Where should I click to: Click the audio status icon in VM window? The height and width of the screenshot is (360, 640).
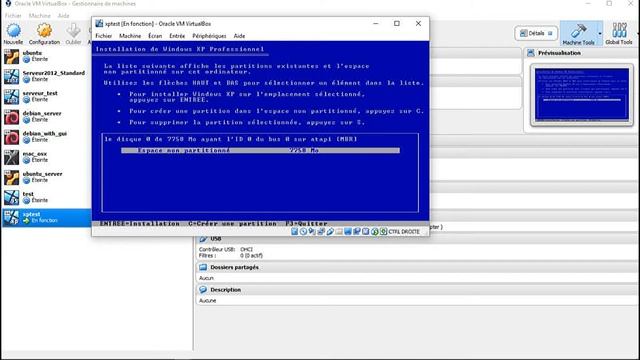tap(312, 231)
